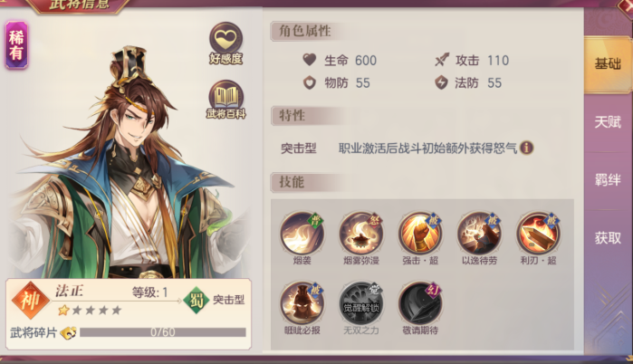
Task: Switch to the 天赋 tab
Action: point(608,122)
